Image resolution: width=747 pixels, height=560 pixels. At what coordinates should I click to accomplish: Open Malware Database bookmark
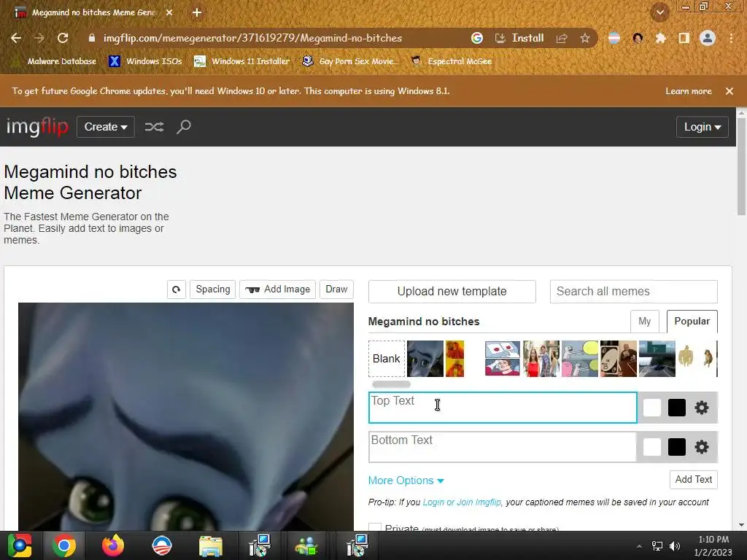pyautogui.click(x=54, y=61)
